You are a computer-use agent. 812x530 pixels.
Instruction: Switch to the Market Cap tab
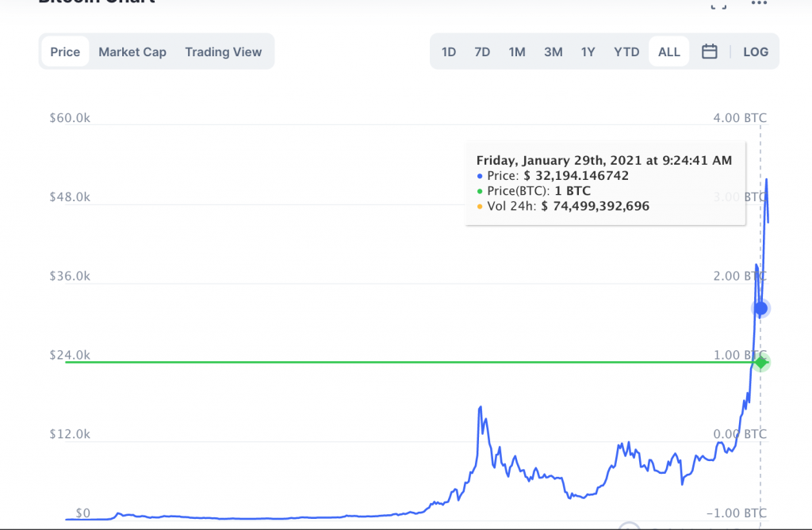[x=132, y=51]
